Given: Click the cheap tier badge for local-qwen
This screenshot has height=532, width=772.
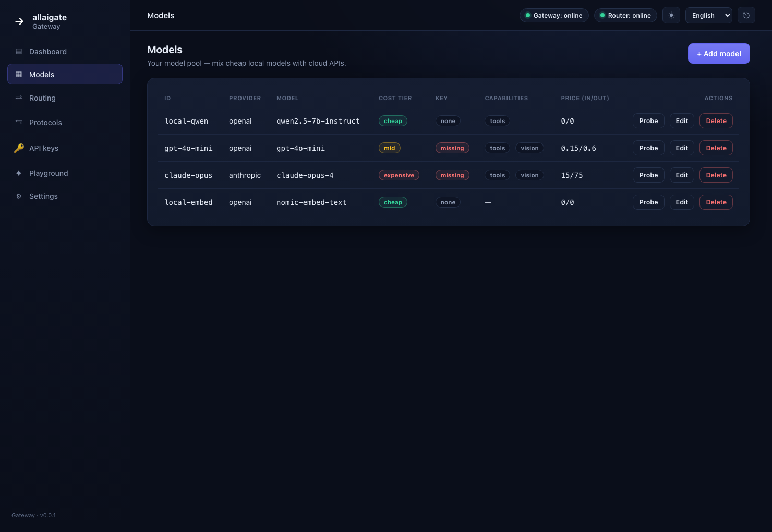Looking at the screenshot, I should point(393,121).
